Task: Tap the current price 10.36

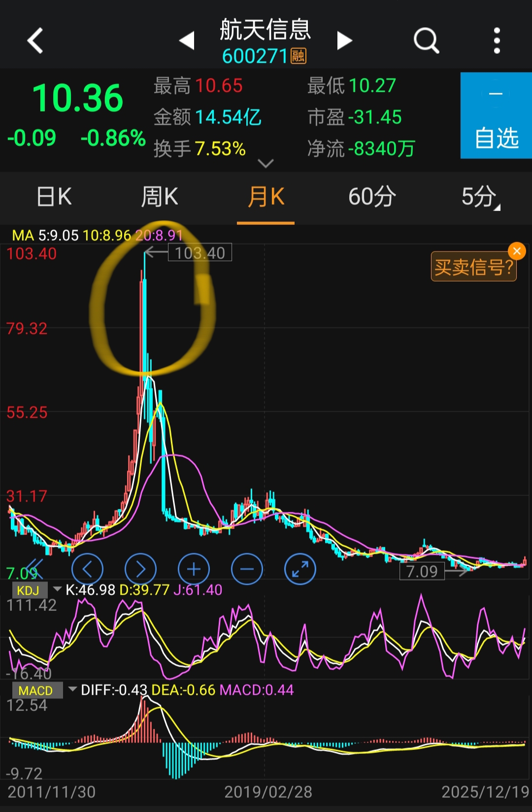Action: 77,98
